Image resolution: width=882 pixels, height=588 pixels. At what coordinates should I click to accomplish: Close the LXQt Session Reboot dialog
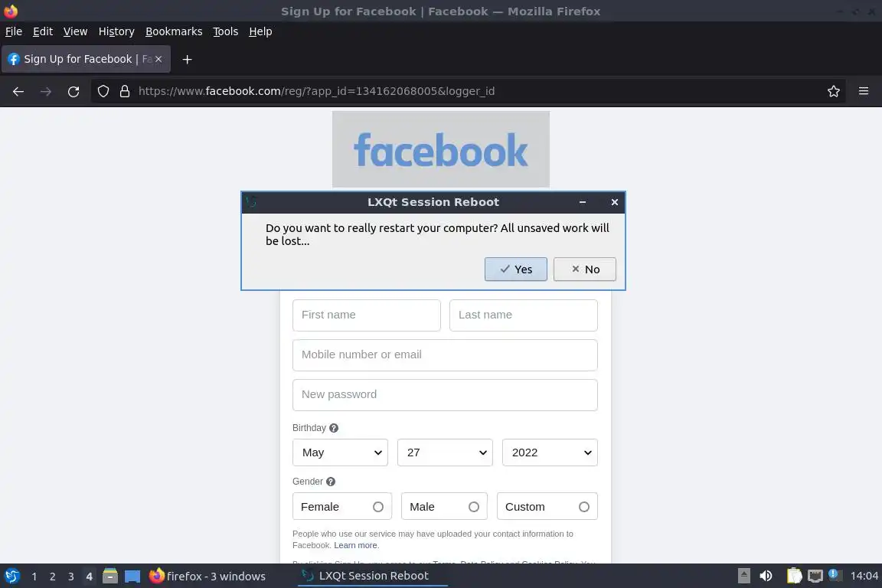[x=615, y=202]
